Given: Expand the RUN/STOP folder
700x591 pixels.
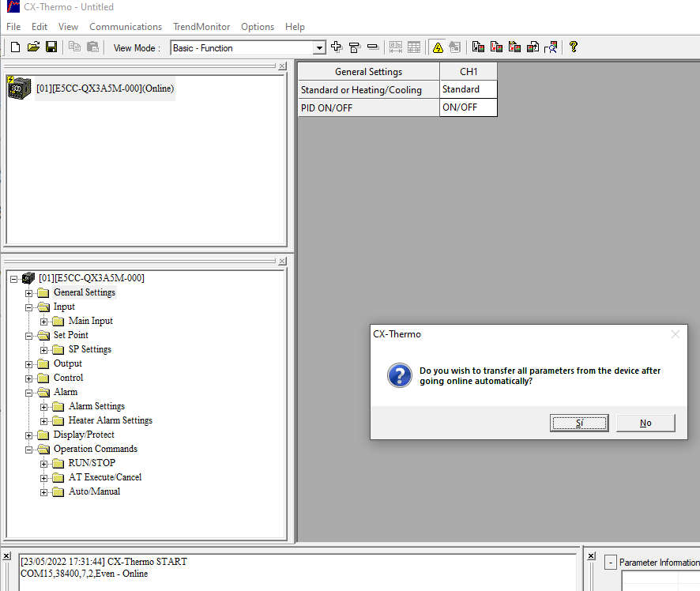Looking at the screenshot, I should 43,464.
